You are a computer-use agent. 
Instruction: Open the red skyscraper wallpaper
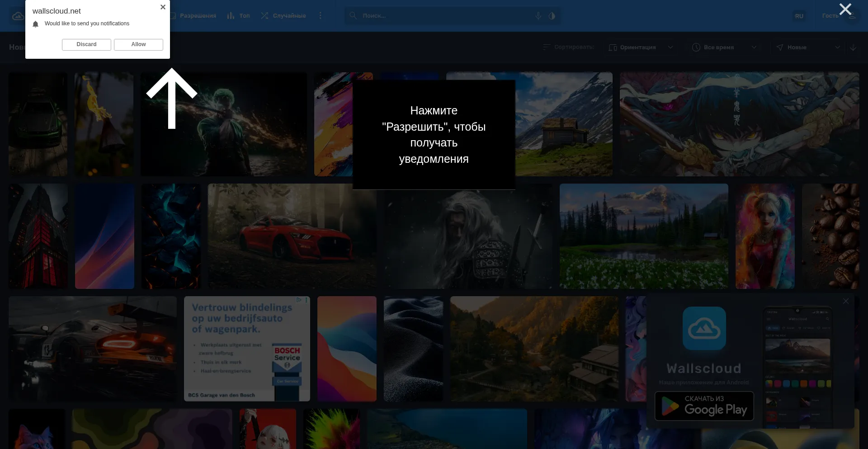tap(38, 236)
